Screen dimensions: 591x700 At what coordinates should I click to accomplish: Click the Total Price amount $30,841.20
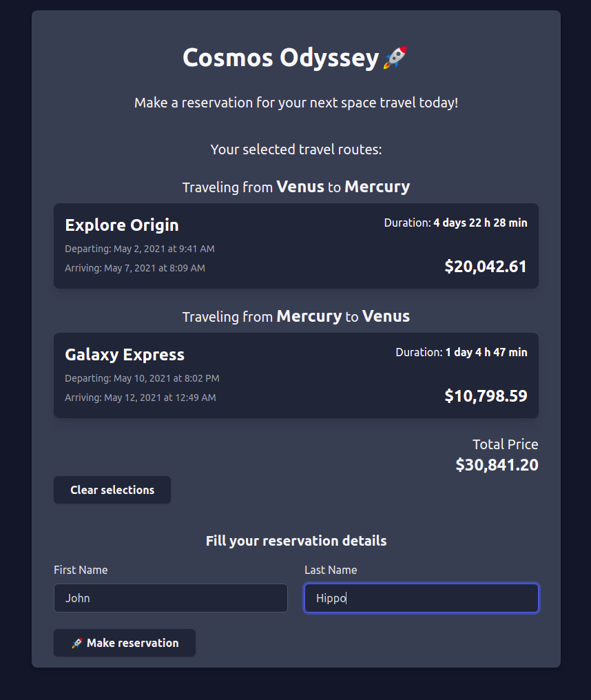(x=496, y=464)
